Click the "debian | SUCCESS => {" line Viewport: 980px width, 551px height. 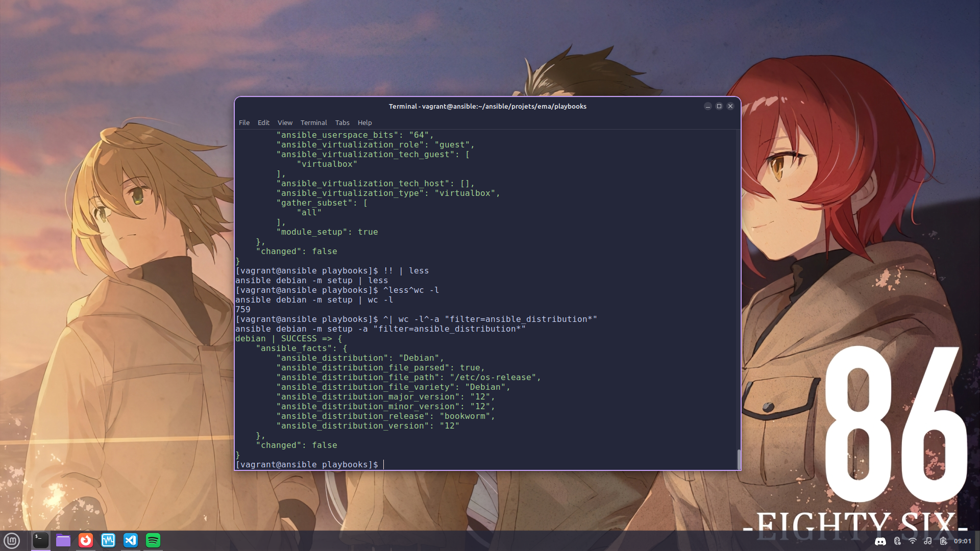pos(289,338)
